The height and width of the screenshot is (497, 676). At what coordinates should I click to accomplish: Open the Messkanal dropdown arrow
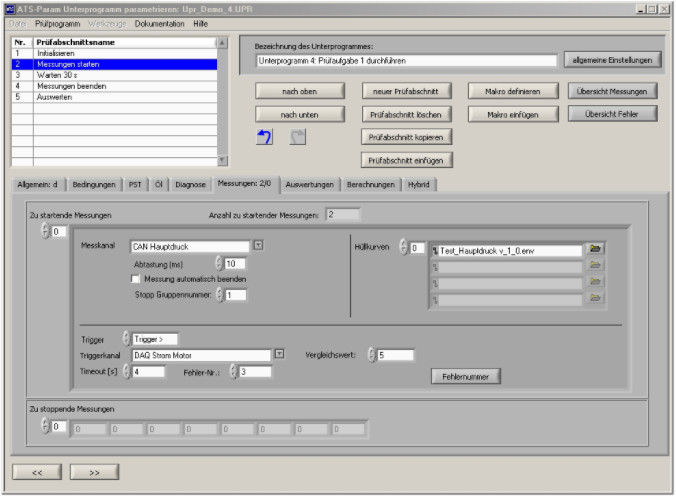pyautogui.click(x=258, y=246)
